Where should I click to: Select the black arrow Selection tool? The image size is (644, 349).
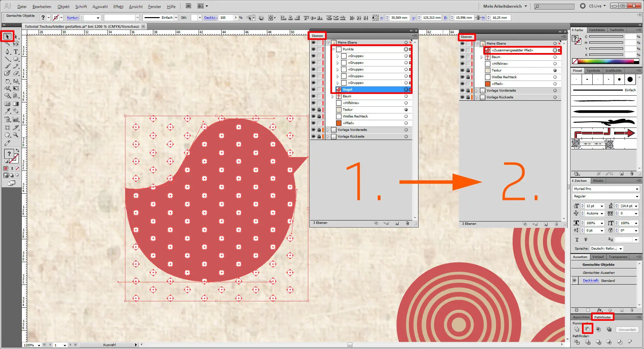click(7, 36)
